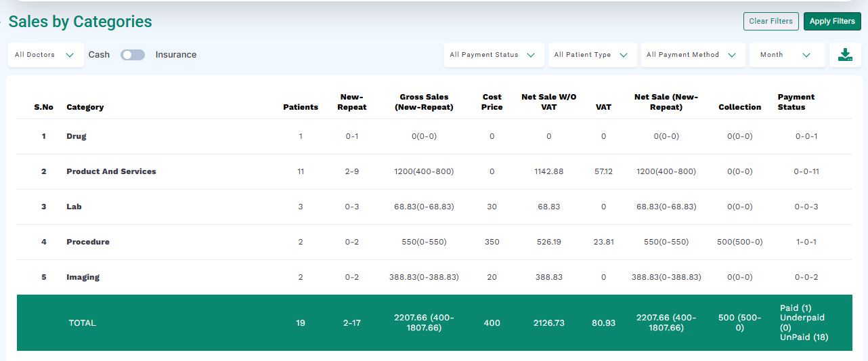Click the Cost Price column header
This screenshot has width=868, height=361.
(492, 102)
